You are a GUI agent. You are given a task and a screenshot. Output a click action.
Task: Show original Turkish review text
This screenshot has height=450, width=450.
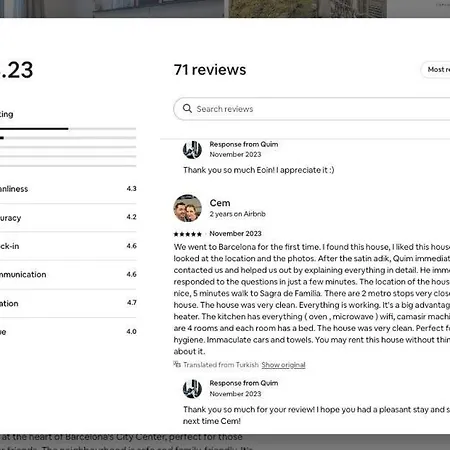click(x=283, y=365)
